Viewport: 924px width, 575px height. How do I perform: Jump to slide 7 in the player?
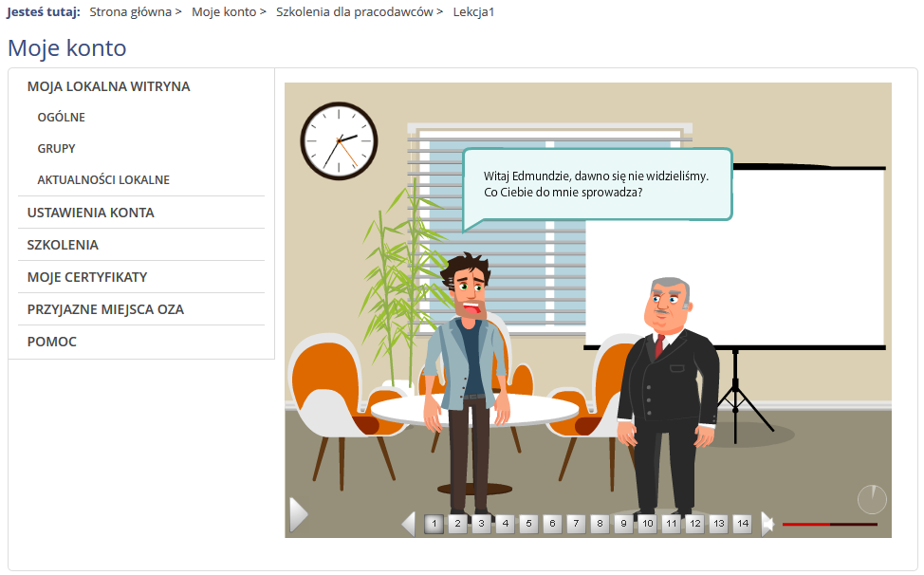(577, 524)
